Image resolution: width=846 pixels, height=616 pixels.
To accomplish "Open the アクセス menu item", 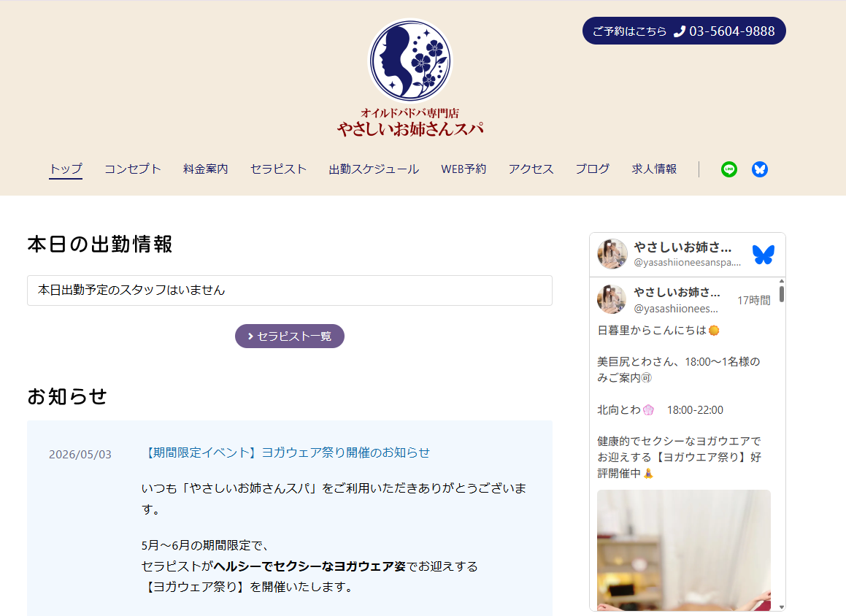I will pos(531,169).
